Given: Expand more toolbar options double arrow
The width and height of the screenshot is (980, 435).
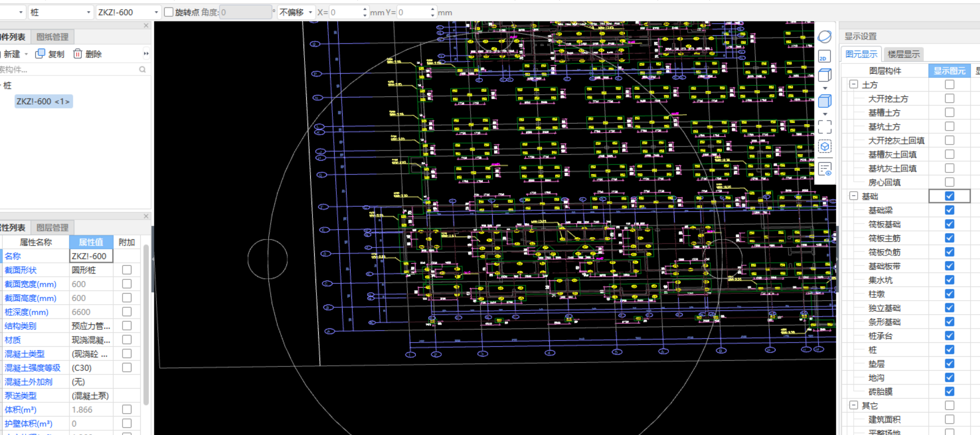Looking at the screenshot, I should pyautogui.click(x=146, y=54).
